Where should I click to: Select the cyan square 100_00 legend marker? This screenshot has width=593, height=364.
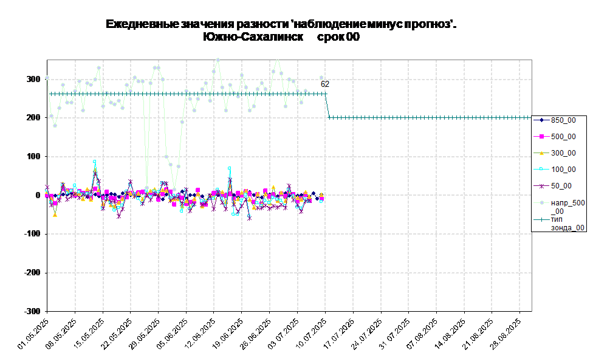(x=541, y=170)
